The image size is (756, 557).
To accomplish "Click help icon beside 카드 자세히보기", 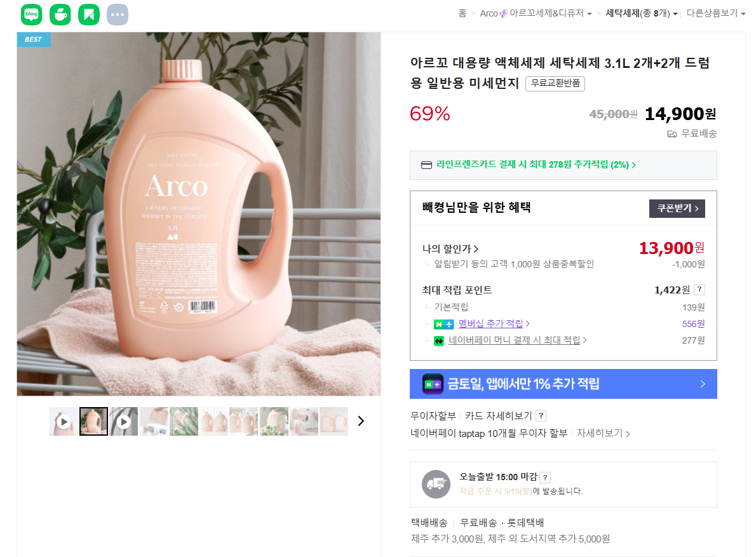I will [x=541, y=416].
